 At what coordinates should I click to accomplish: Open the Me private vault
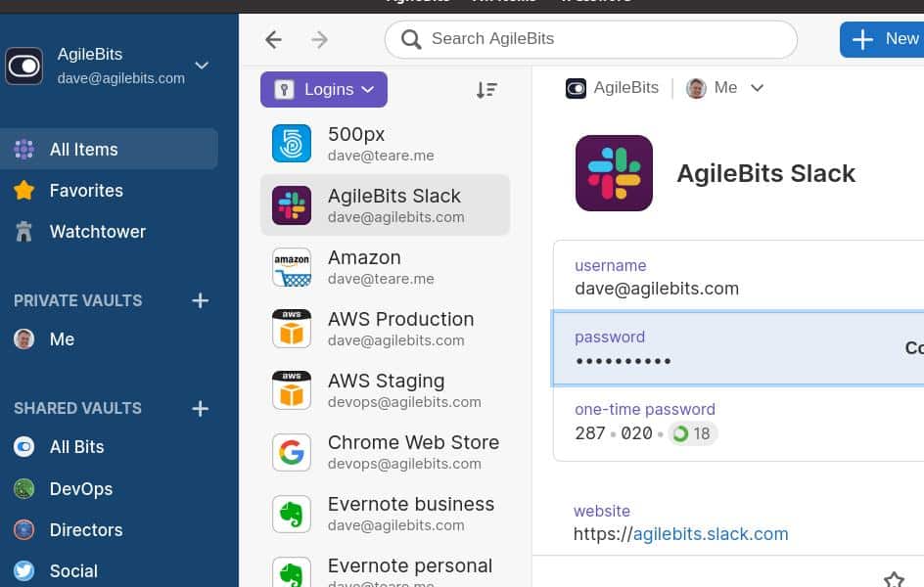(x=44, y=339)
